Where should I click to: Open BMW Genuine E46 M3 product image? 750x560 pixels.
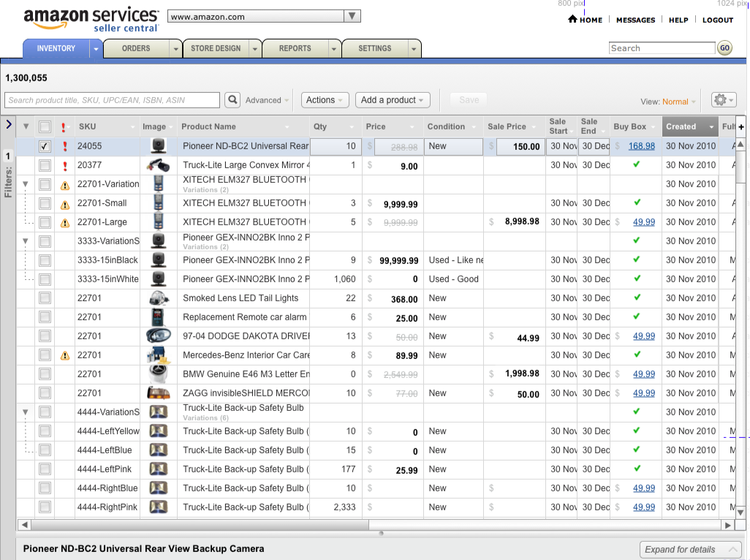[159, 374]
